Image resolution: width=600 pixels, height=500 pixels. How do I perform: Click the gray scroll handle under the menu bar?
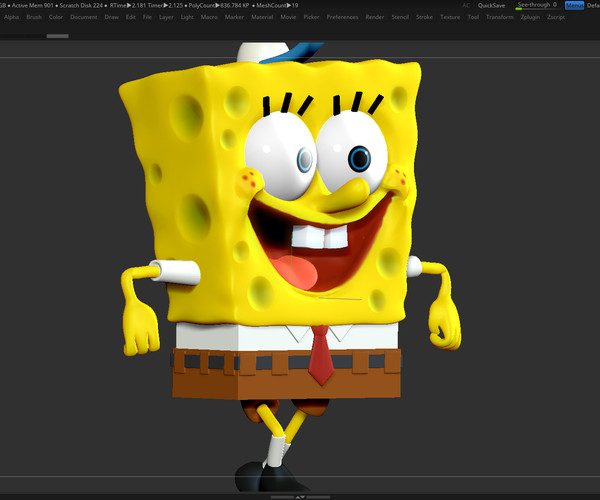[x=57, y=36]
